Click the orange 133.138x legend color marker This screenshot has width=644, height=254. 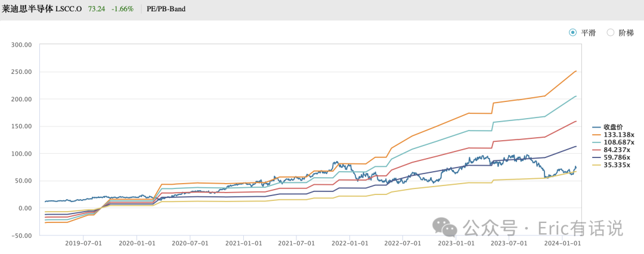[597, 135]
